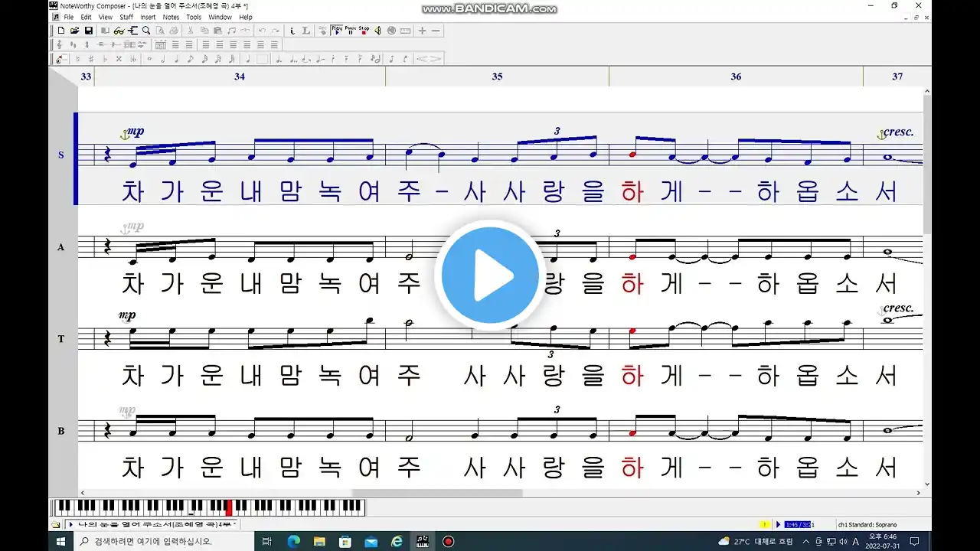
Task: Click measure number 36 in ruler
Action: pos(736,77)
